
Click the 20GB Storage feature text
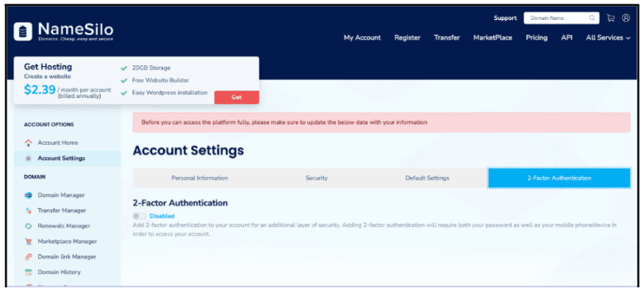tap(151, 68)
